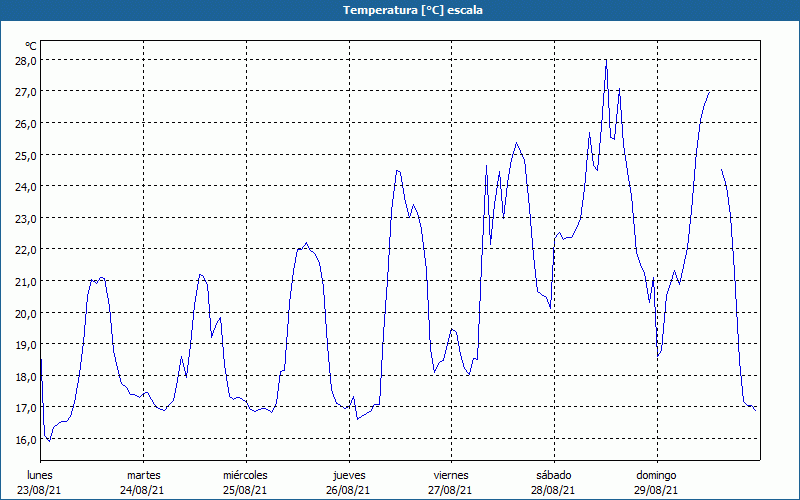The width and height of the screenshot is (800, 500).
Task: Select the 22,0 axis label
Action: [27, 250]
